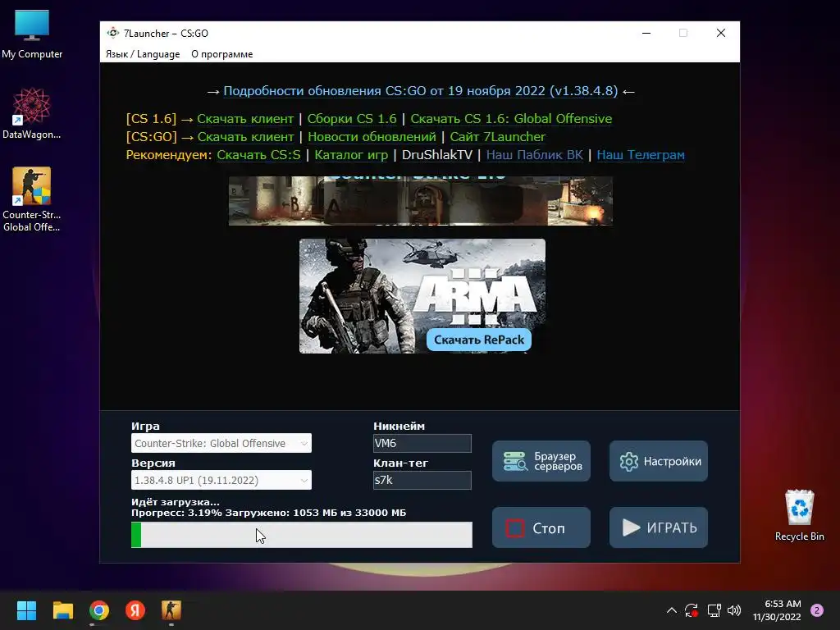840x630 pixels.
Task: Close the 7Launcher window
Action: tap(721, 33)
